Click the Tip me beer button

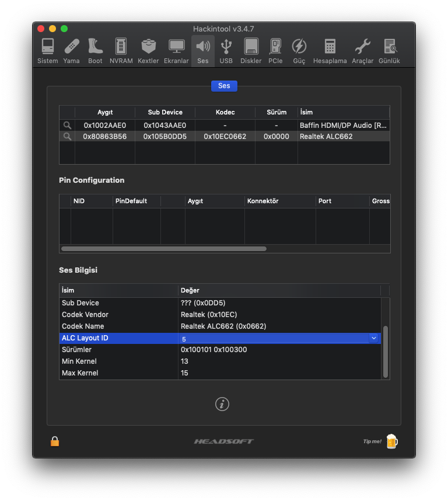[391, 441]
